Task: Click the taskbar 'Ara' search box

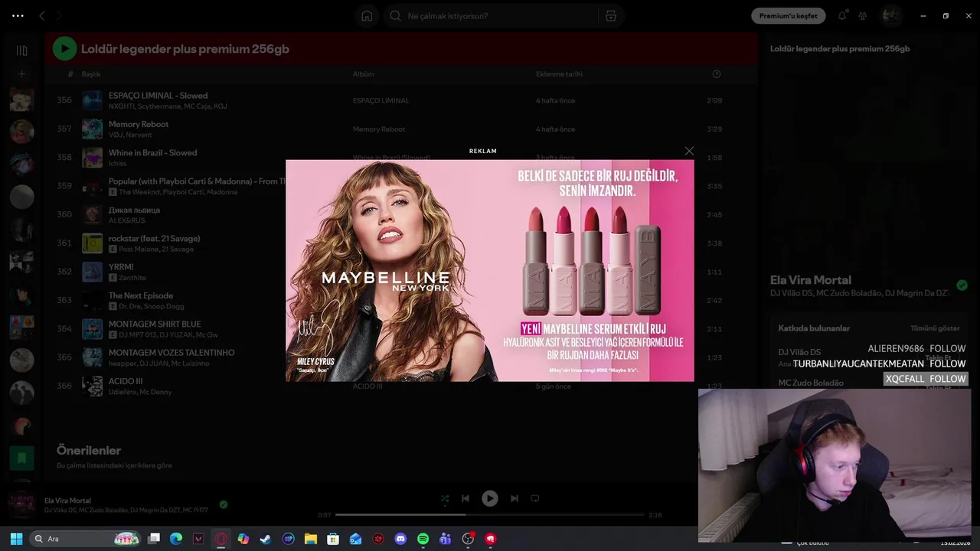Action: click(86, 539)
